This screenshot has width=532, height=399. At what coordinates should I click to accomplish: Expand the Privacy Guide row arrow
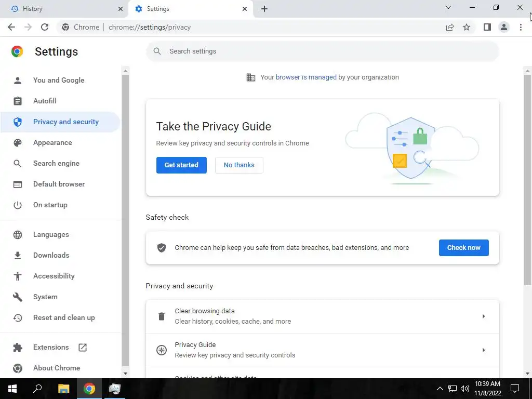coord(484,350)
